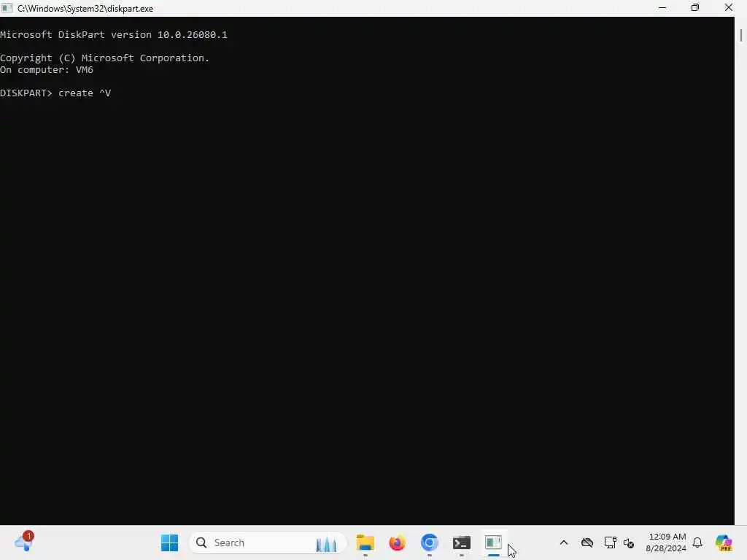Open the clock showing 12:09 AM
The width and height of the screenshot is (747, 560).
pyautogui.click(x=666, y=542)
